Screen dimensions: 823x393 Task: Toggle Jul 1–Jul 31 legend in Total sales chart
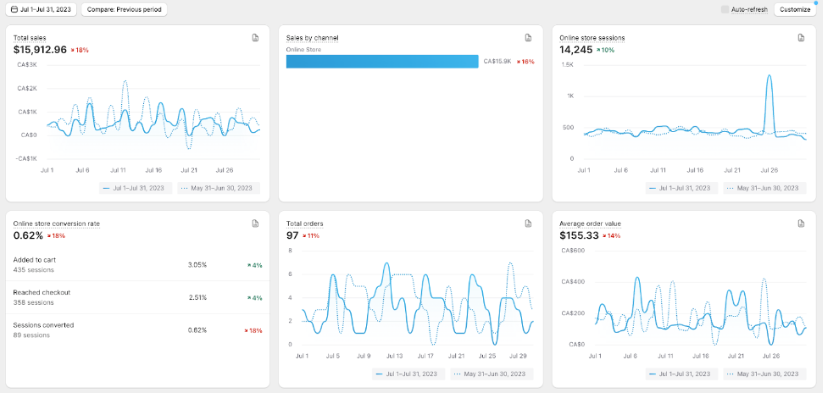[x=135, y=188]
